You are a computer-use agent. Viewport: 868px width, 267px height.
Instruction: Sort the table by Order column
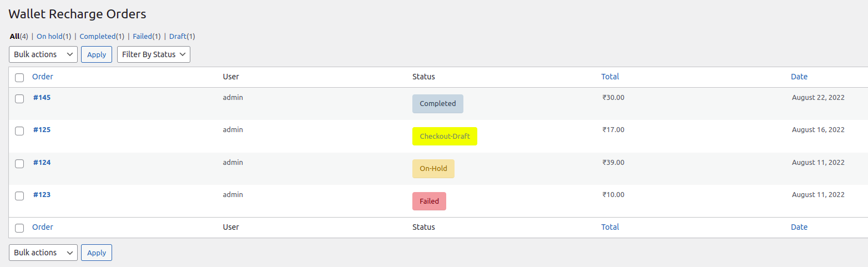click(x=43, y=77)
